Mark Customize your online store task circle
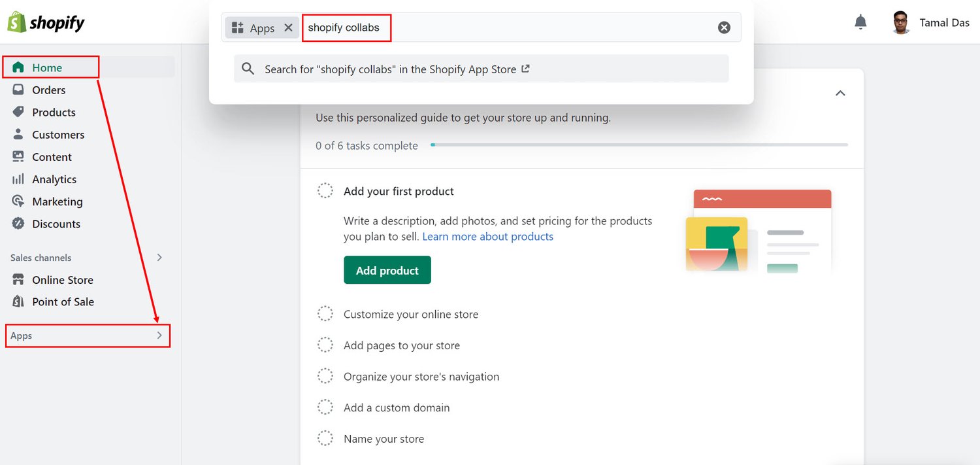 coord(325,314)
